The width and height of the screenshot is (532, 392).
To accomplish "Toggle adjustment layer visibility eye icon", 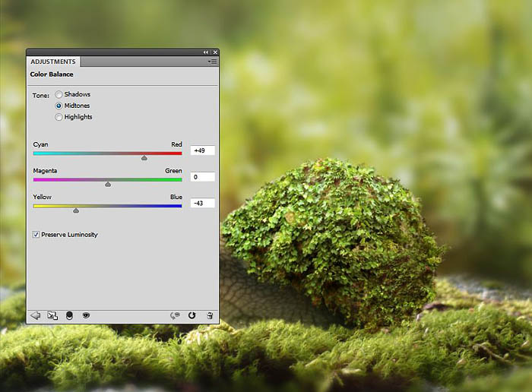I will 86,315.
